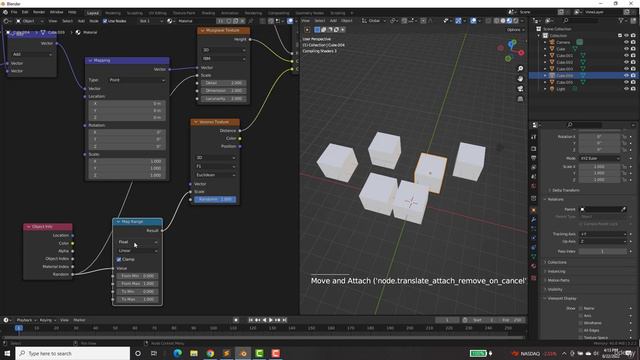Open the Particles properties tab

click(x=533, y=229)
